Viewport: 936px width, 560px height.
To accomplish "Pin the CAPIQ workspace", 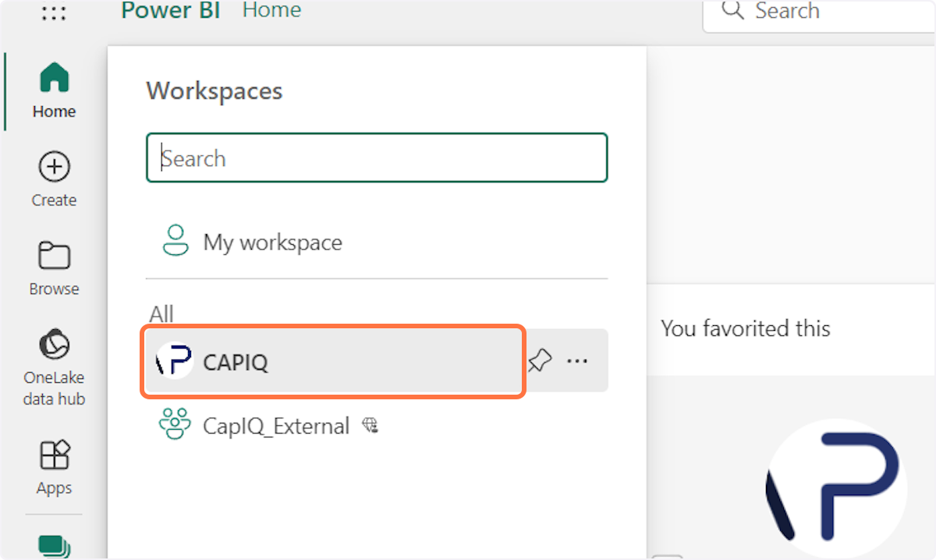I will point(539,361).
